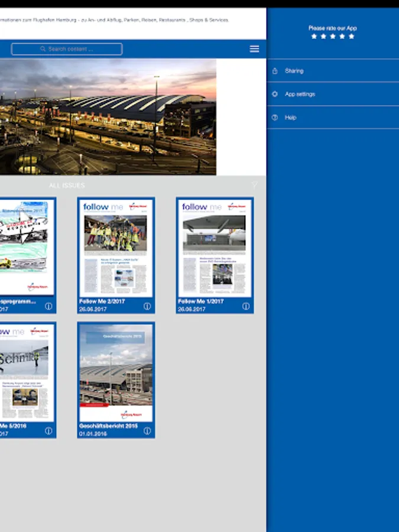Show info for the airplane drawing issue
Viewport: 399px width, 532px height.
coord(48,306)
